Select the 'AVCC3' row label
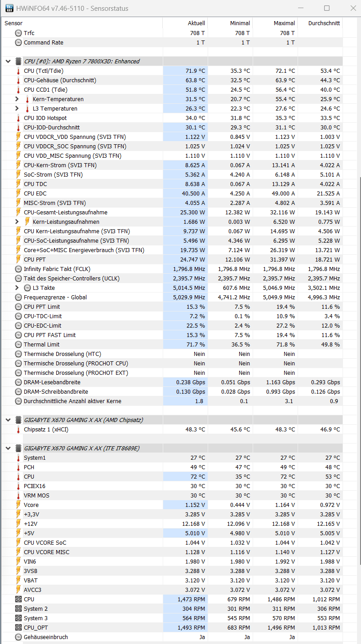The width and height of the screenshot is (361, 644). [32, 590]
